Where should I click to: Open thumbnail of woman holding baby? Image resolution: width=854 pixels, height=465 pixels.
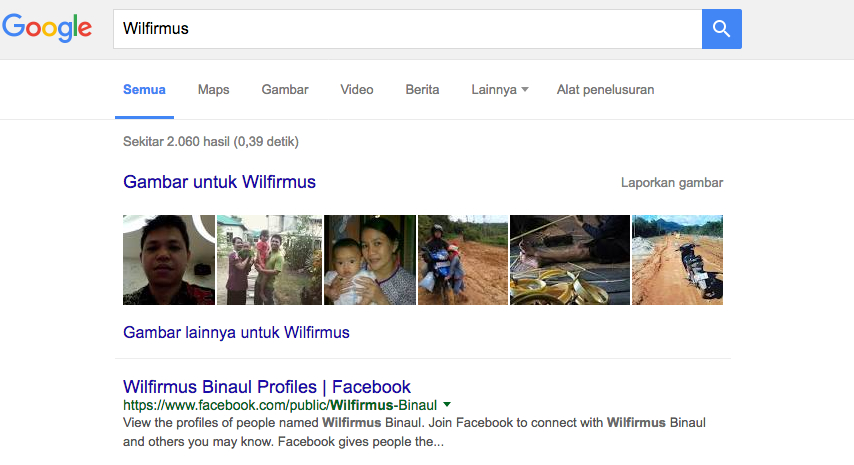pyautogui.click(x=369, y=260)
